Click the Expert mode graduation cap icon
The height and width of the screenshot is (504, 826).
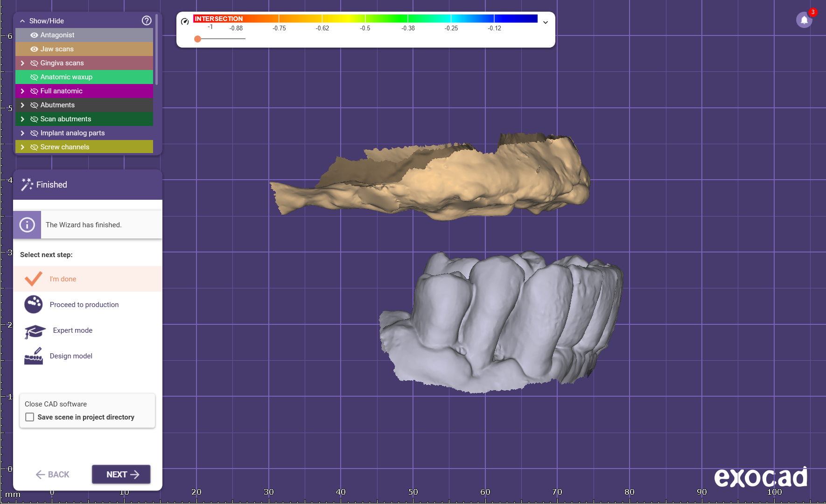tap(35, 331)
